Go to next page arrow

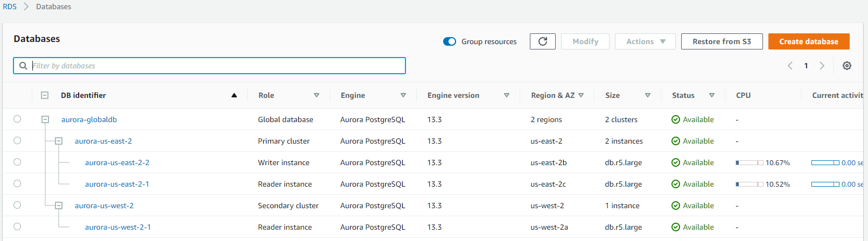click(822, 66)
